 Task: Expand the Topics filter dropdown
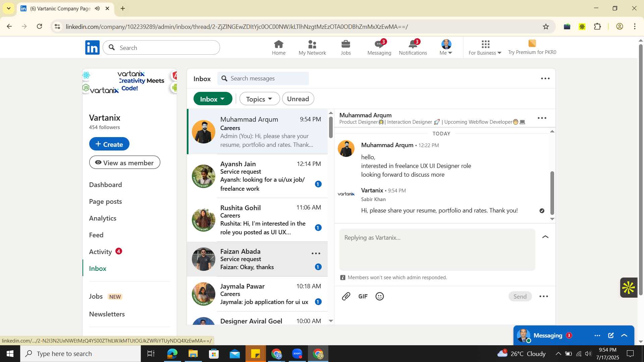click(x=260, y=99)
